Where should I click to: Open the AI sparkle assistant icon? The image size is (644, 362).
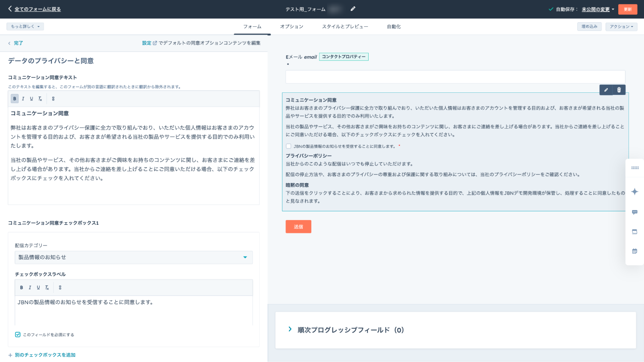635,192
